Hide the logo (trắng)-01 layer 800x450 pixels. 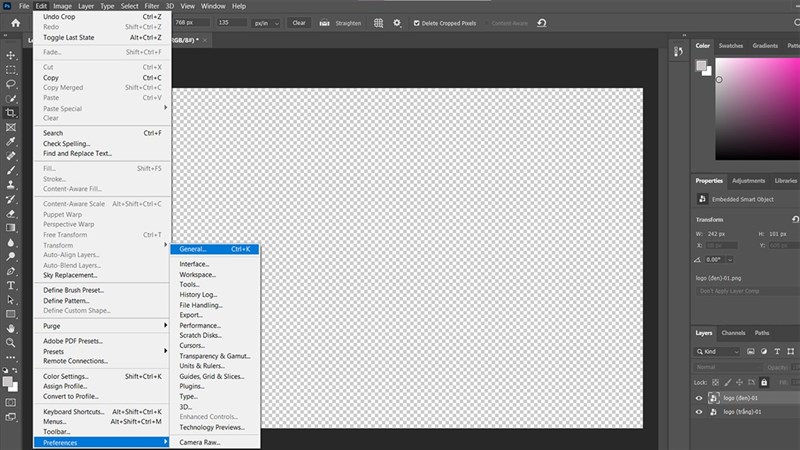(699, 412)
